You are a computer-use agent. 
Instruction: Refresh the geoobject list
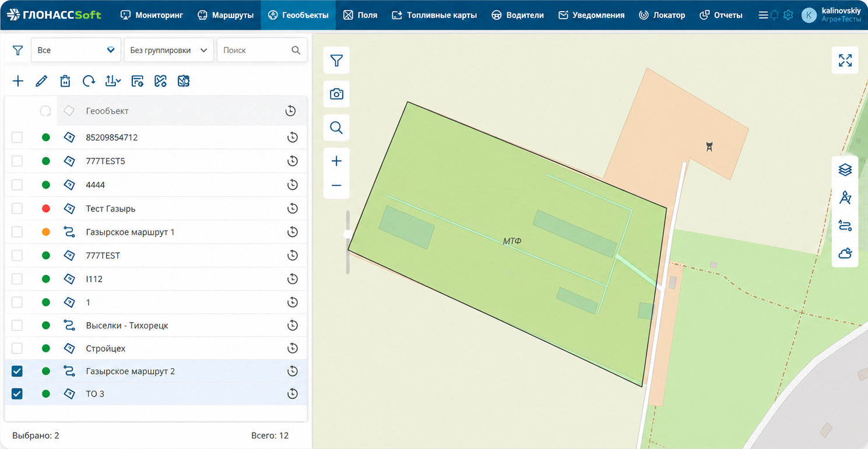click(x=89, y=81)
